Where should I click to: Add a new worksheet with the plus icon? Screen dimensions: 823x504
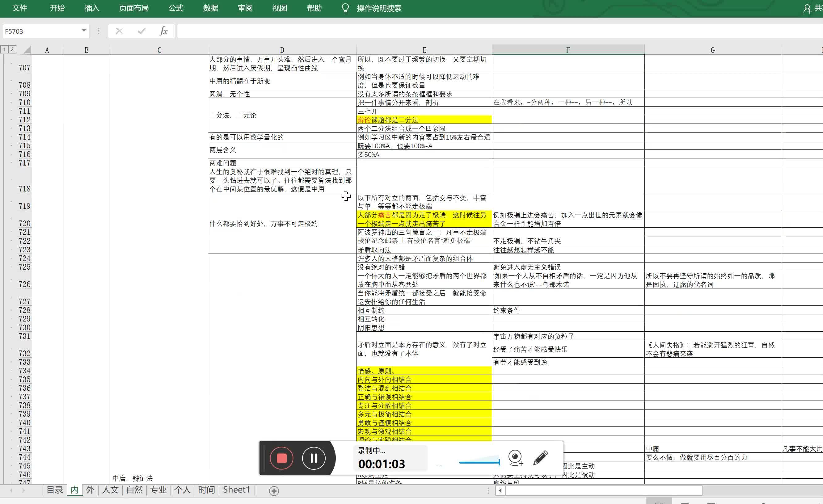[x=274, y=490]
